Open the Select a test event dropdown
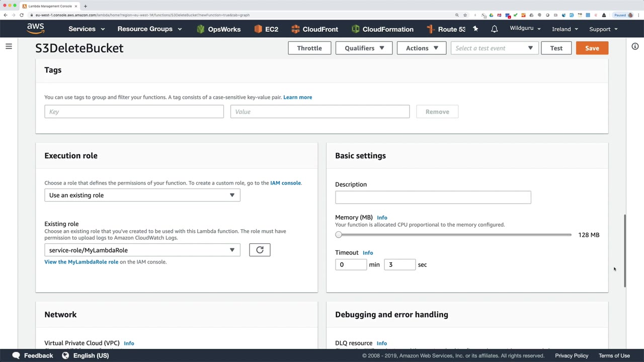The width and height of the screenshot is (644, 362). (x=494, y=48)
